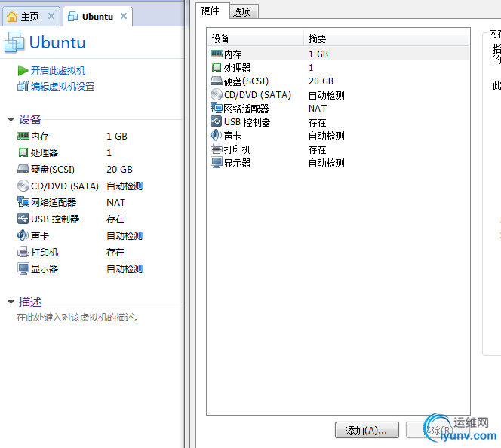Click the 显示器 monitor icon in left device list
Image resolution: width=501 pixels, height=448 pixels.
[23, 268]
